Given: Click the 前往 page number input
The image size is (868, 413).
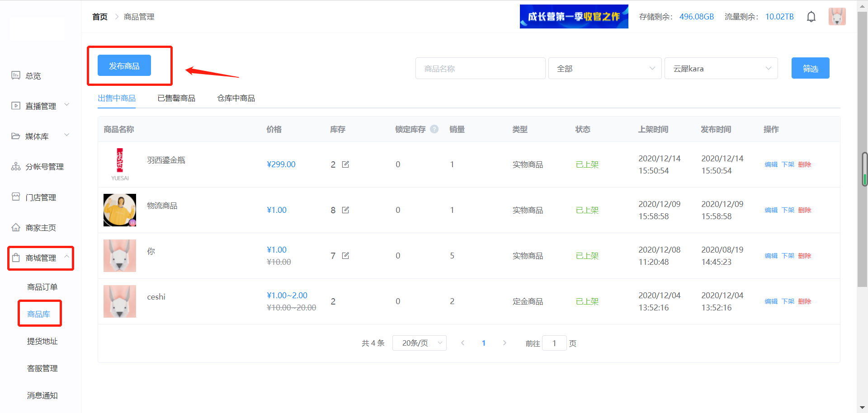Looking at the screenshot, I should [554, 343].
